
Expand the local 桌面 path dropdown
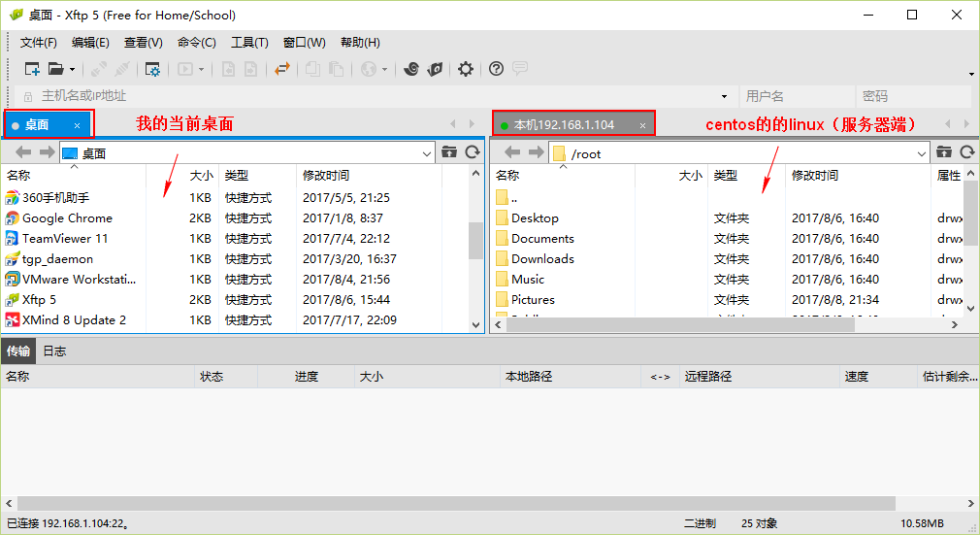coord(427,153)
